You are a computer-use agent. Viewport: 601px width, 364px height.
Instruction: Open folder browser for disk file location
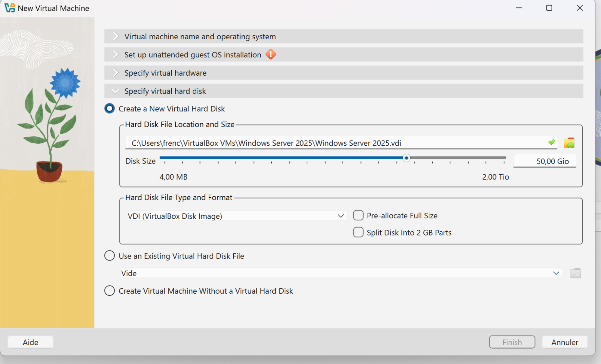569,143
